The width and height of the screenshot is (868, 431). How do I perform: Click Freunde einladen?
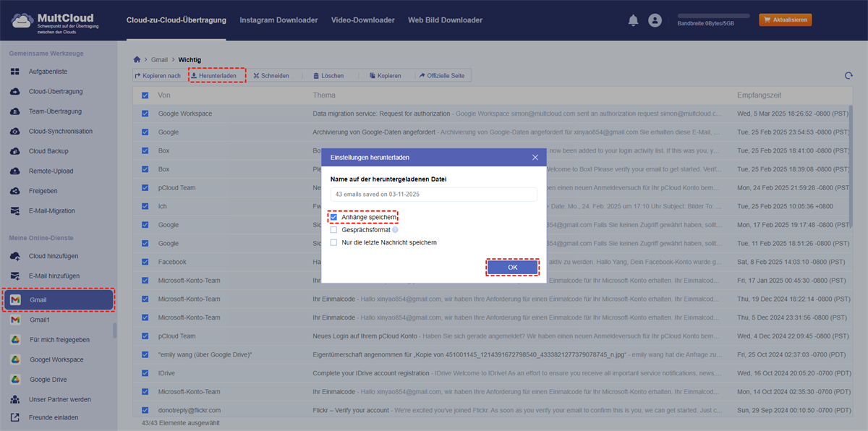point(54,417)
